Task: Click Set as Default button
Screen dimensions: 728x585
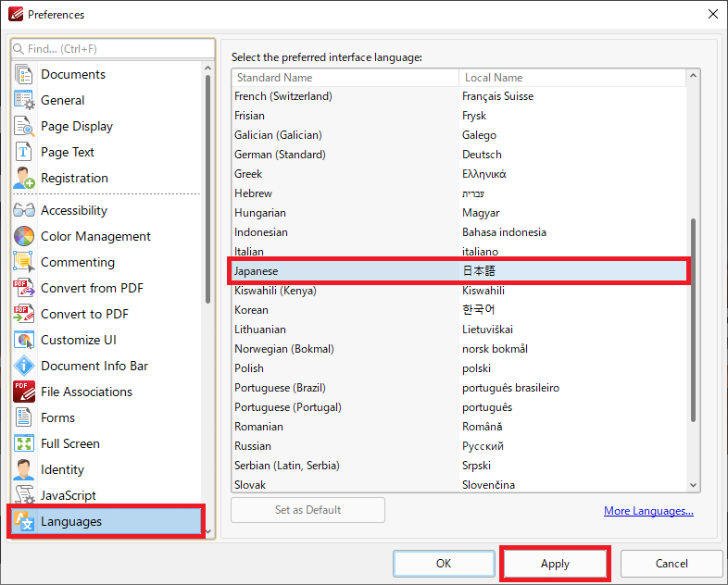Action: 308,510
